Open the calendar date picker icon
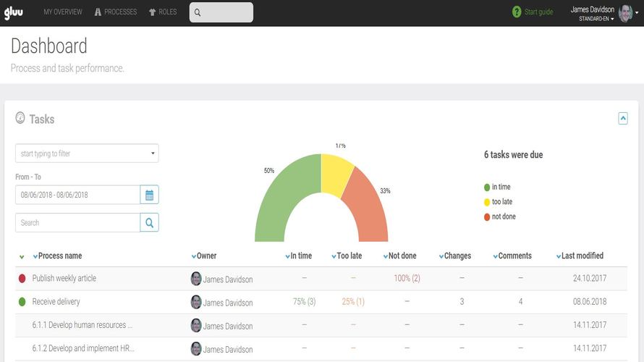The height and width of the screenshot is (362, 644). pyautogui.click(x=150, y=195)
